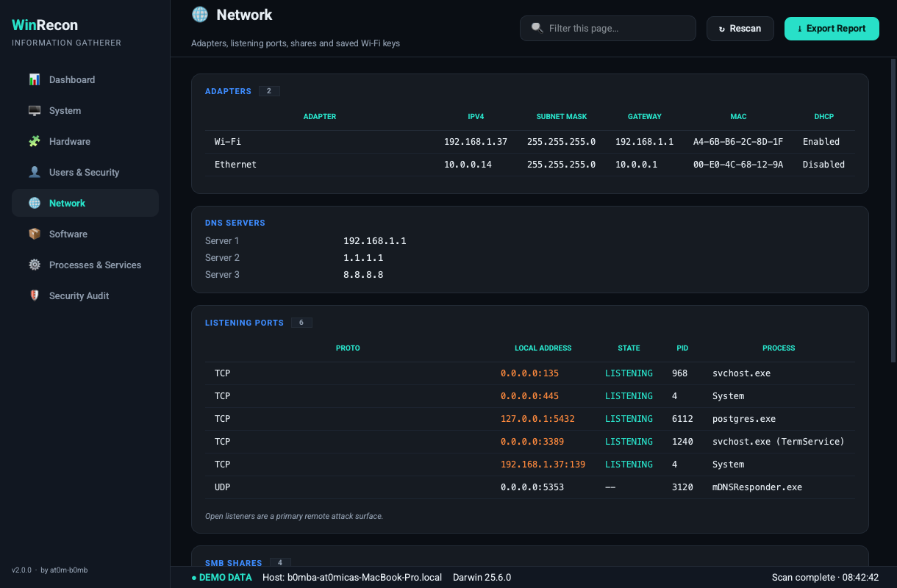
Task: Click the Network globe icon in sidebar
Action: [x=35, y=203]
